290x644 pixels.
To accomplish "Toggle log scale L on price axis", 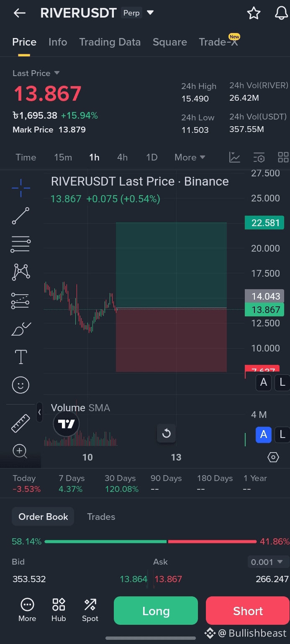I will [x=282, y=382].
